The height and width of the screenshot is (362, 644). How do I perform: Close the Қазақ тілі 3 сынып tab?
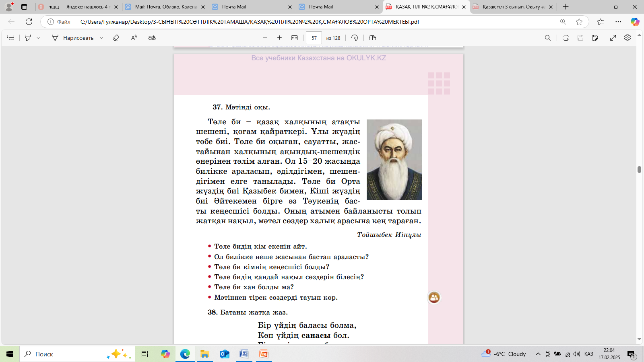(x=551, y=7)
